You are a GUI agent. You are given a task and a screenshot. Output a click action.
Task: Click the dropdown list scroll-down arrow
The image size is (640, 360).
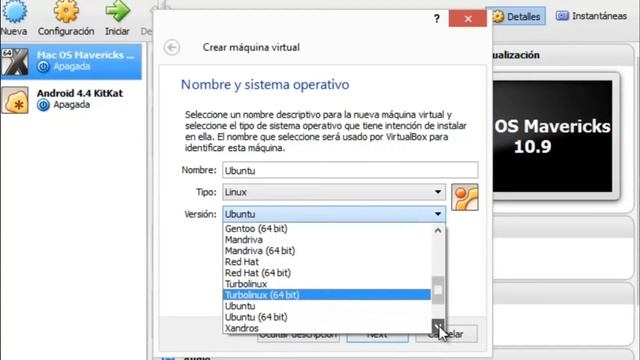pyautogui.click(x=438, y=326)
